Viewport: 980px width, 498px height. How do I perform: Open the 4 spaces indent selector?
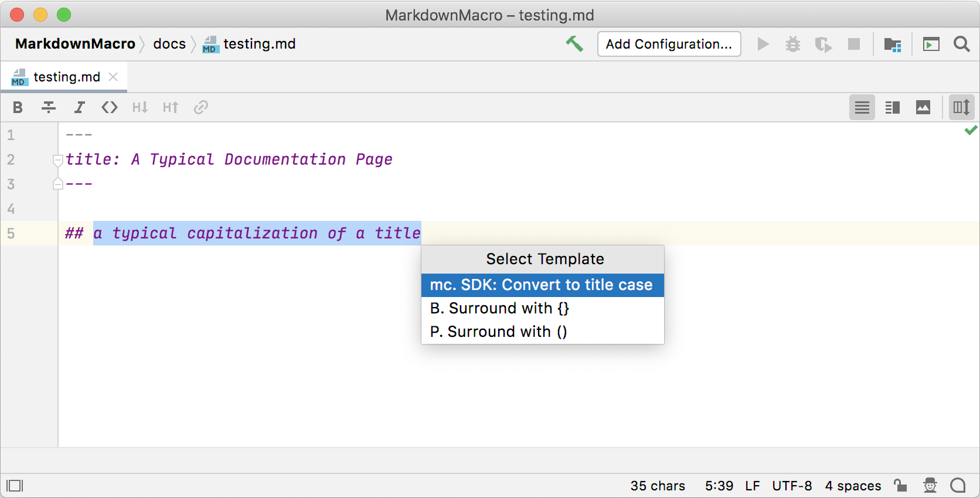(853, 486)
